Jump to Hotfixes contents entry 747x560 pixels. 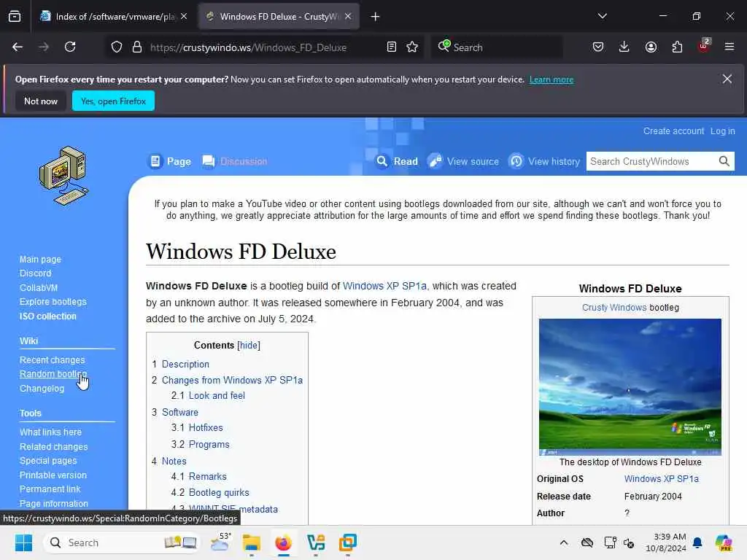(x=206, y=427)
